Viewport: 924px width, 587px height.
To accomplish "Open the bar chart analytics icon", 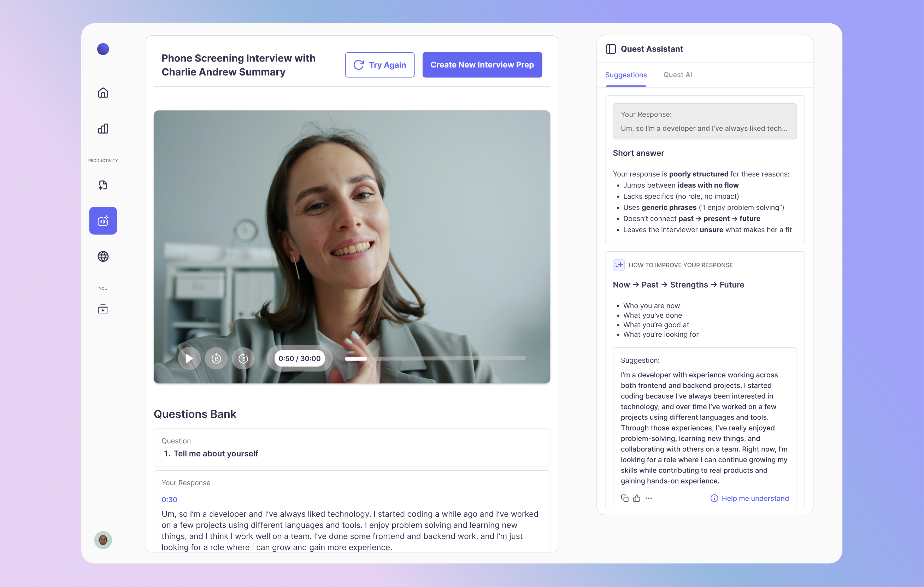I will [103, 129].
